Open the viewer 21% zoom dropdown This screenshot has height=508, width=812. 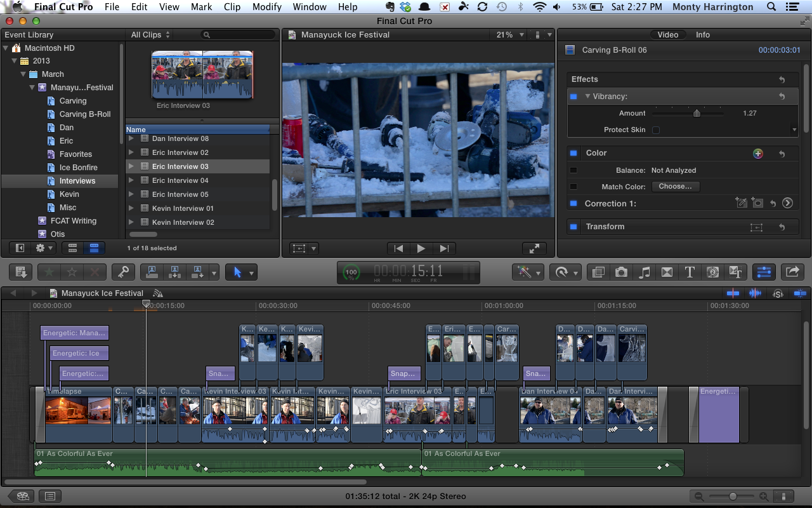(x=511, y=35)
